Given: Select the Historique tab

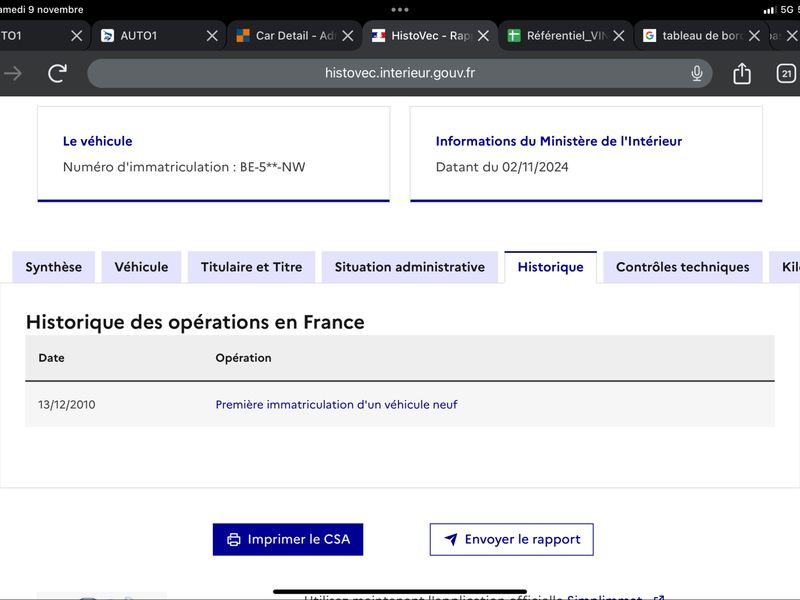Looking at the screenshot, I should point(551,267).
